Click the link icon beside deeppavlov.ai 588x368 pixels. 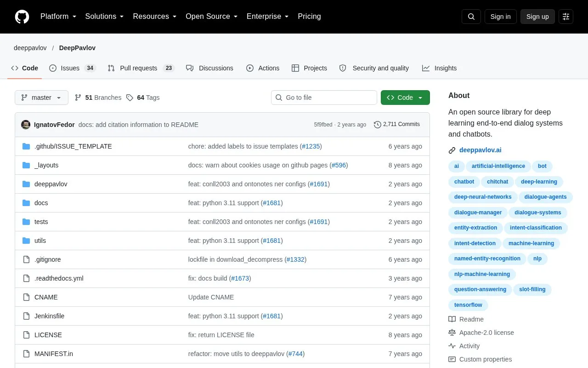click(x=452, y=150)
